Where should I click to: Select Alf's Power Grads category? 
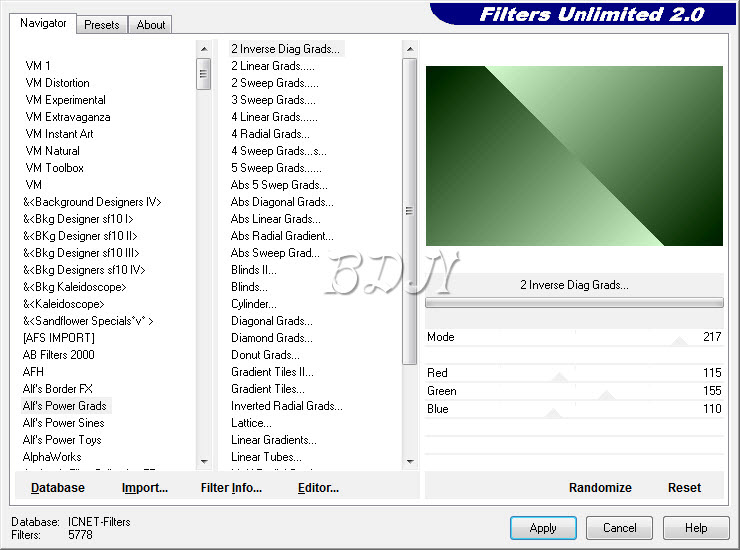[64, 406]
